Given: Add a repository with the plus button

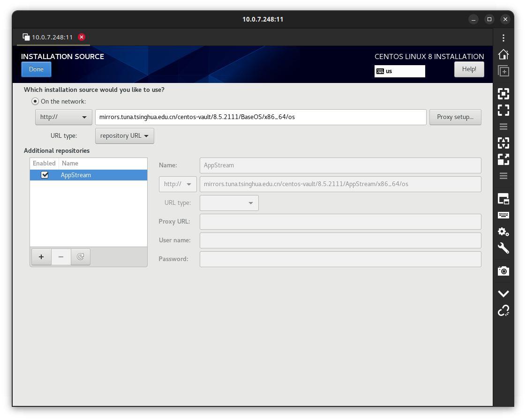Looking at the screenshot, I should (x=41, y=257).
